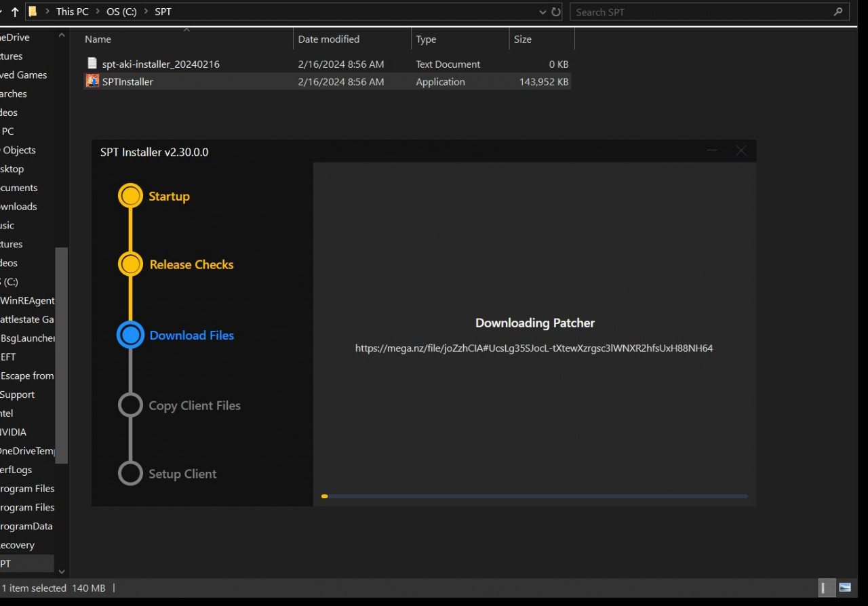Click the navigation pane scroll up arrow
The height and width of the screenshot is (606, 868).
pyautogui.click(x=62, y=35)
